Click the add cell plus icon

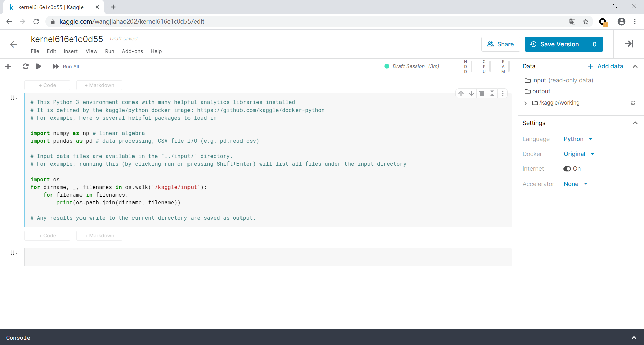(x=8, y=66)
